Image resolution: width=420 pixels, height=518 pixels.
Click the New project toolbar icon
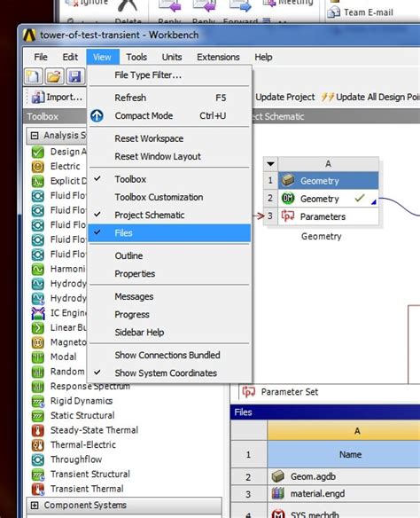point(34,76)
